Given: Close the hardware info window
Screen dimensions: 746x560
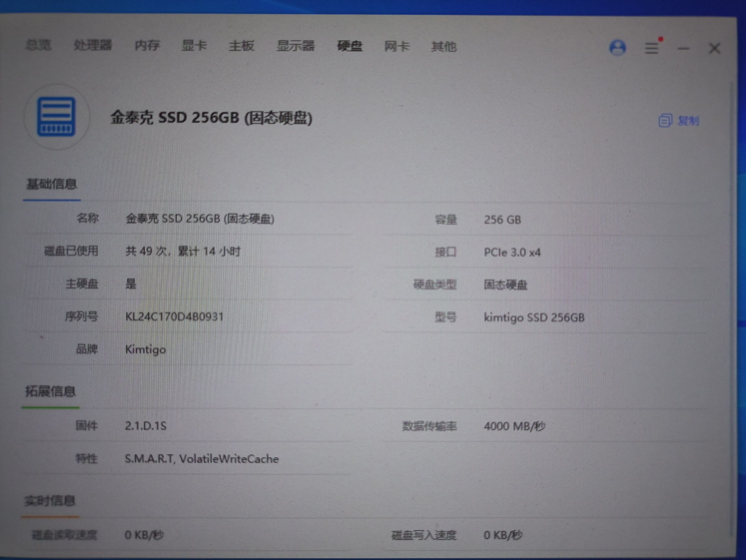Looking at the screenshot, I should tap(714, 49).
